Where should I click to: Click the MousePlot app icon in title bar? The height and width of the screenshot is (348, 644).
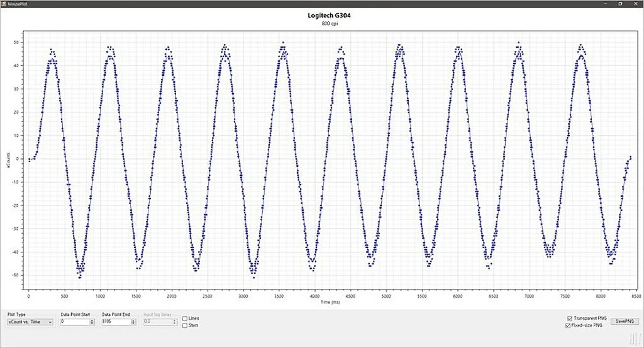point(4,4)
